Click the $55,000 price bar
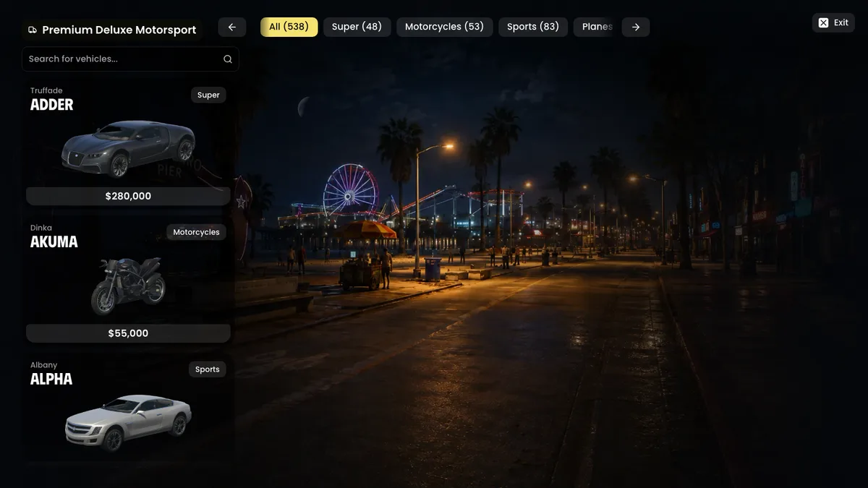The height and width of the screenshot is (488, 868). click(x=128, y=333)
